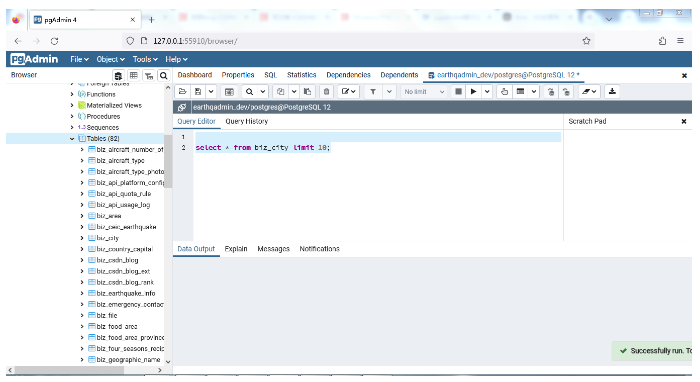Execute the query with the play icon
The image size is (700, 382).
(473, 91)
